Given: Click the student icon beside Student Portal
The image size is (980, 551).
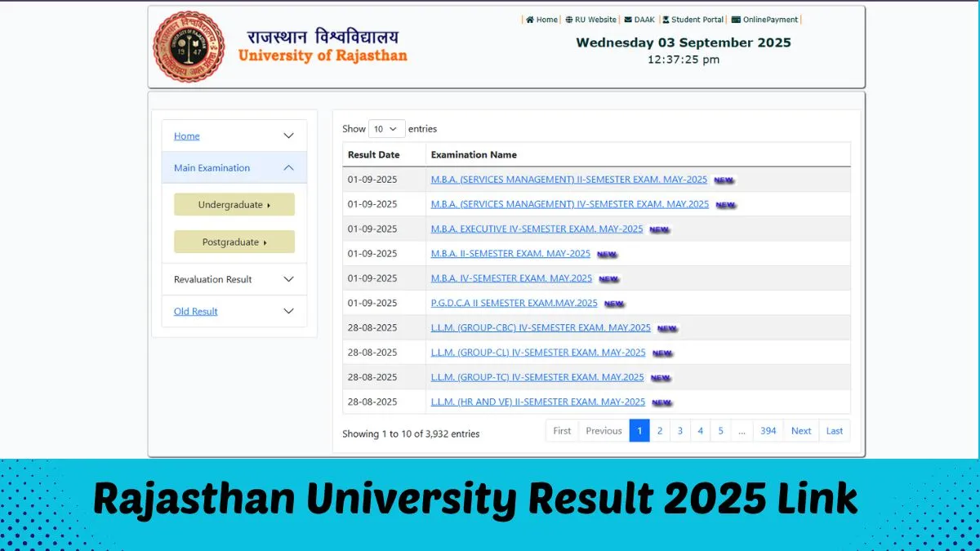Looking at the screenshot, I should (666, 20).
